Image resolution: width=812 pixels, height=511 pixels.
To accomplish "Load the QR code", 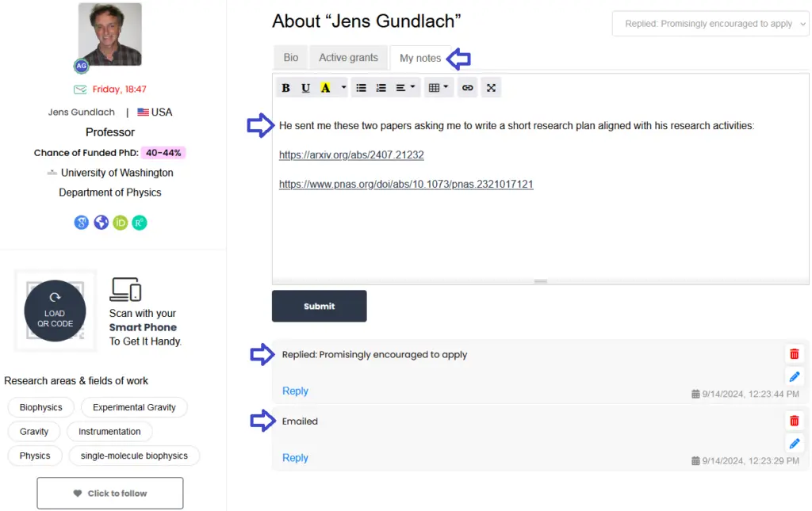I will point(55,311).
